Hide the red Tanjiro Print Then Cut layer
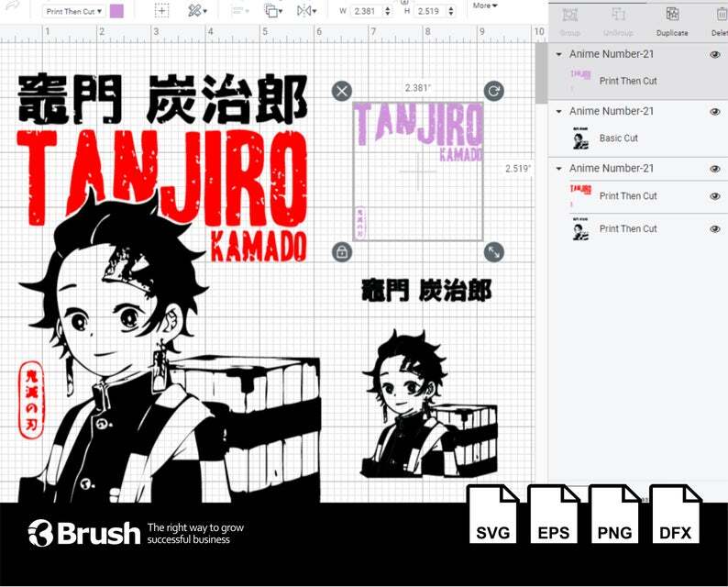Image resolution: width=728 pixels, height=587 pixels. pyautogui.click(x=715, y=196)
